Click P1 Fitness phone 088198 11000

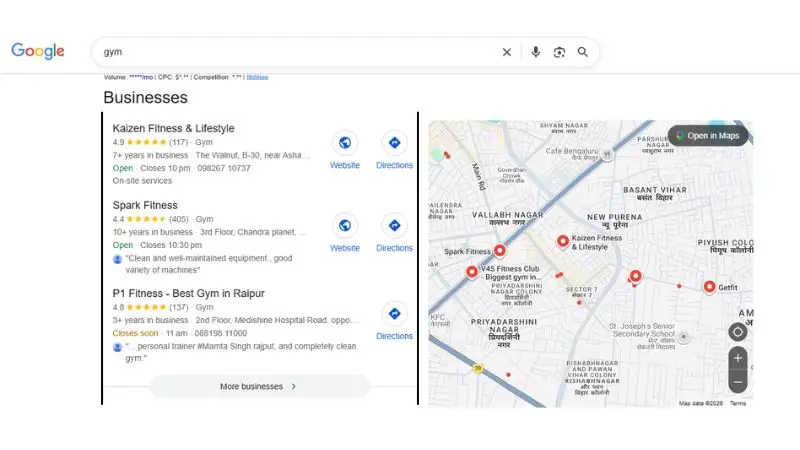click(x=221, y=333)
